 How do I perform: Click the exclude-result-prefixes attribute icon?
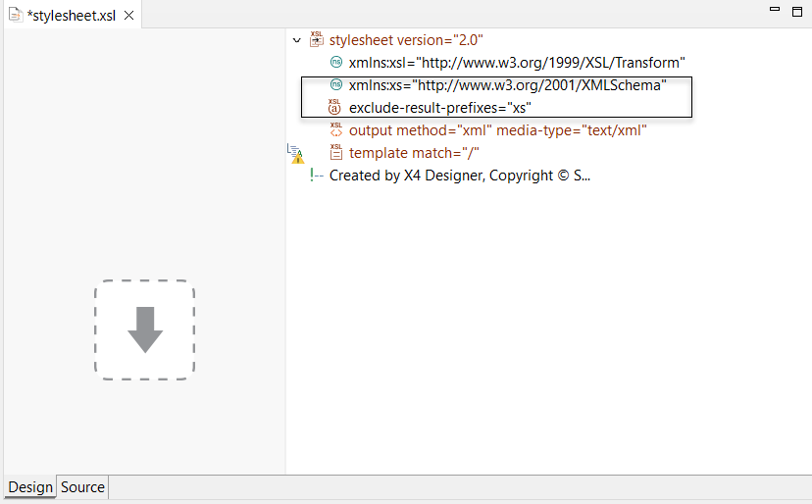[x=335, y=107]
